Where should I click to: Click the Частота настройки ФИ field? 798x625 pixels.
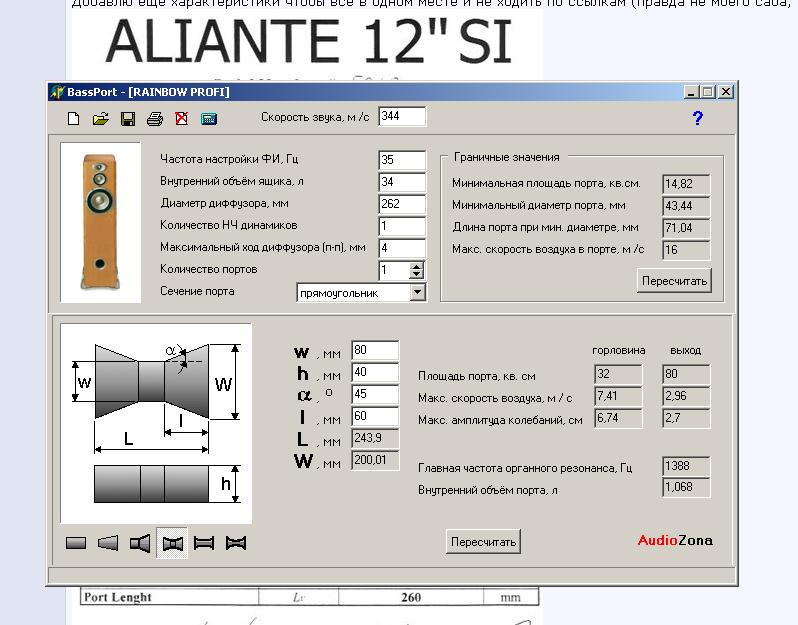pyautogui.click(x=401, y=160)
